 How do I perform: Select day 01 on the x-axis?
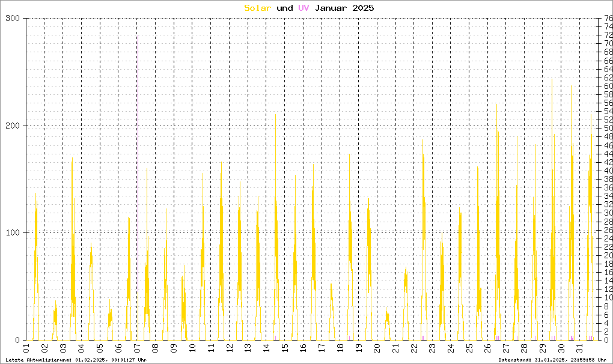(26, 348)
